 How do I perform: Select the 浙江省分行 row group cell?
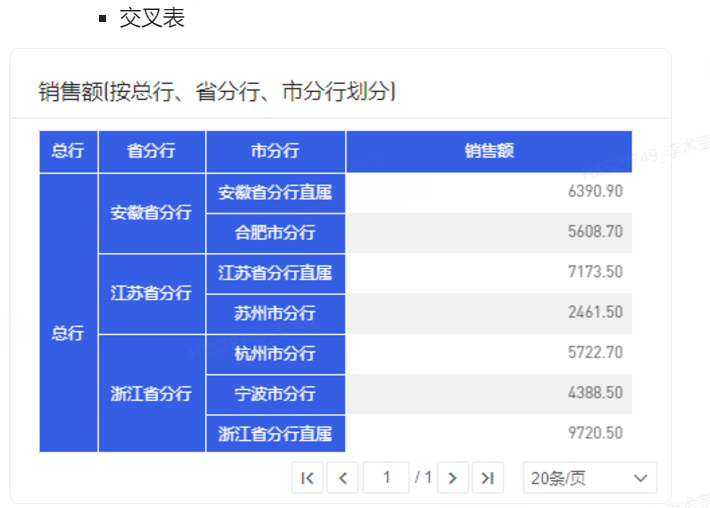tap(151, 393)
